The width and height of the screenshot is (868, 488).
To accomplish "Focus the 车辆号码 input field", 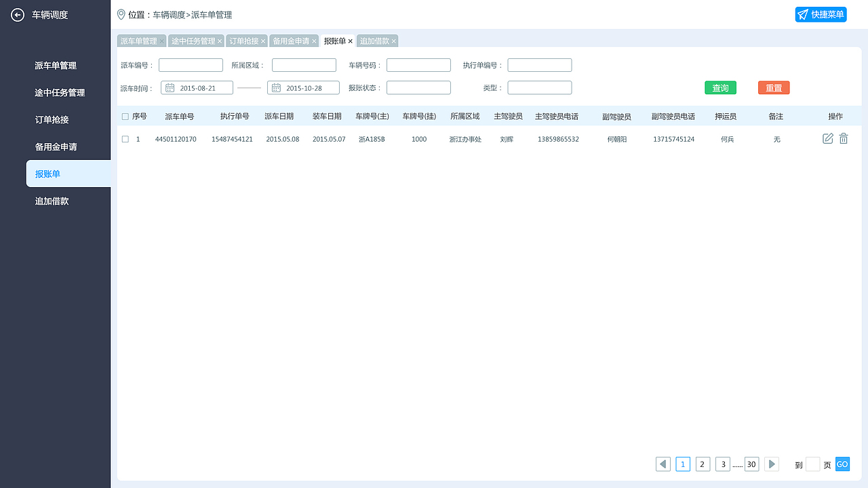I will pos(418,65).
